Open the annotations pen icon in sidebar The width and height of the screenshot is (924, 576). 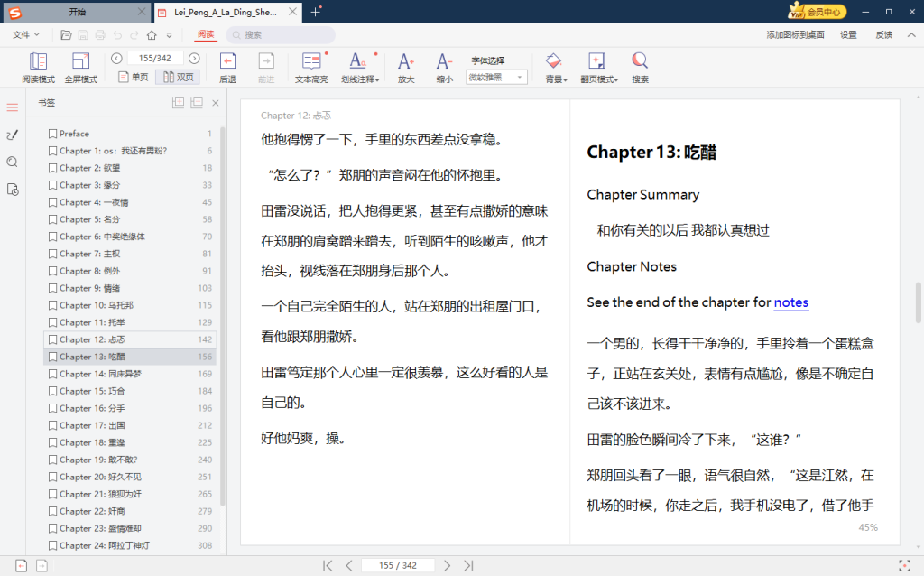(x=13, y=135)
